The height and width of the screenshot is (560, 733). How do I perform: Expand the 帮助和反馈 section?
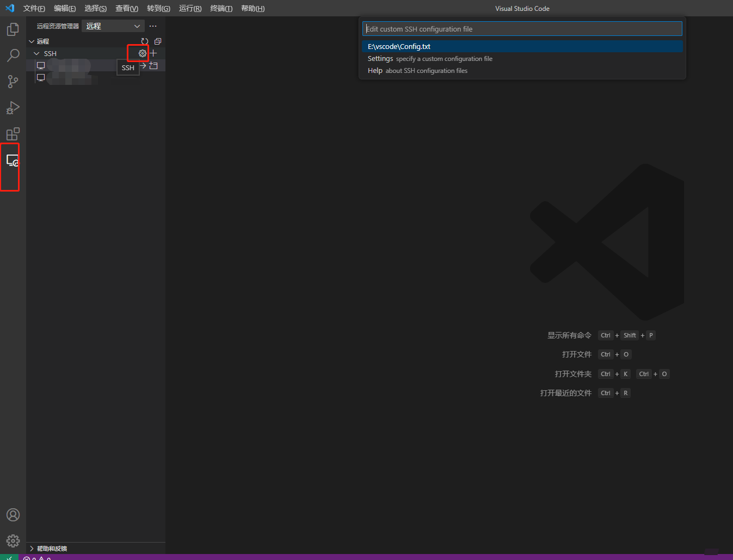(32, 549)
